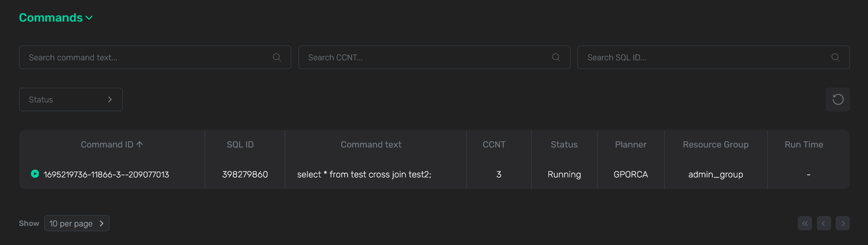This screenshot has height=245, width=868.
Task: Click the refresh commands icon
Action: [x=838, y=99]
